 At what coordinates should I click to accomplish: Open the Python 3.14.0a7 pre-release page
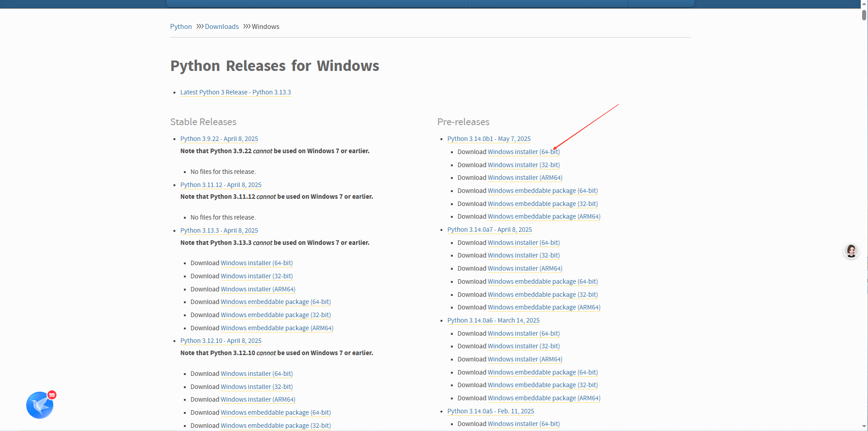coord(489,230)
